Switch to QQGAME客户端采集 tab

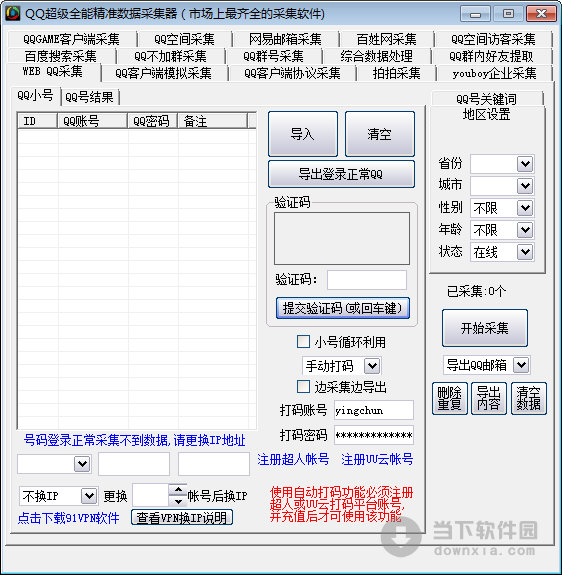pos(71,39)
